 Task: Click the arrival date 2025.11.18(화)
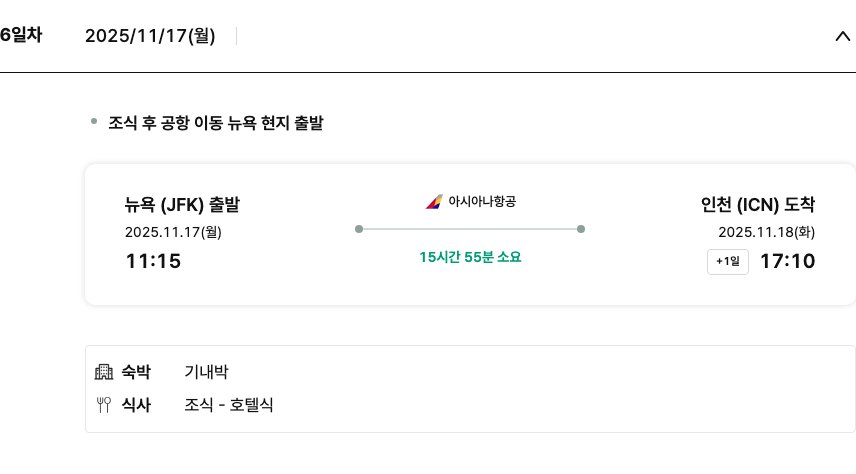click(766, 232)
